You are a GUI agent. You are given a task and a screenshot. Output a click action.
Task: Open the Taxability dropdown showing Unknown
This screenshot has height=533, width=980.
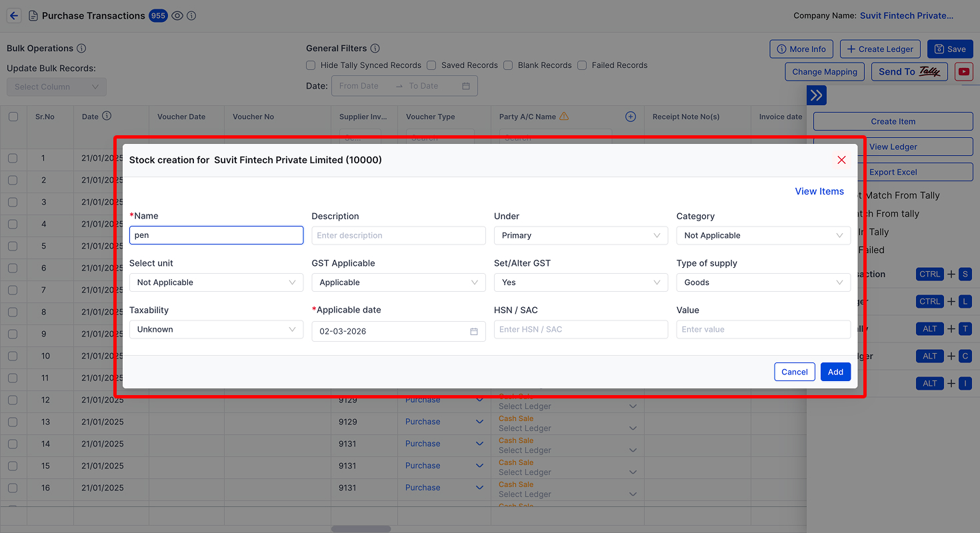[x=216, y=329]
